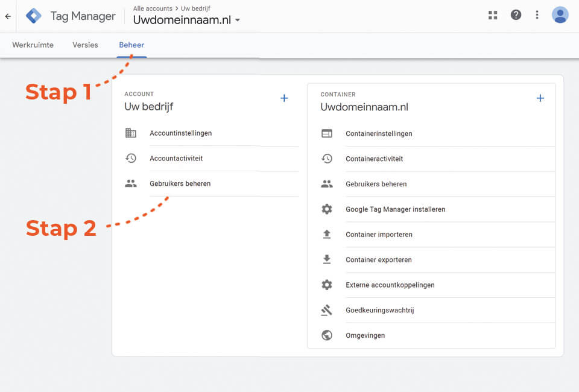The height and width of the screenshot is (392, 579).
Task: Click the gear icon for Externe accountkoppelingen
Action: (327, 285)
